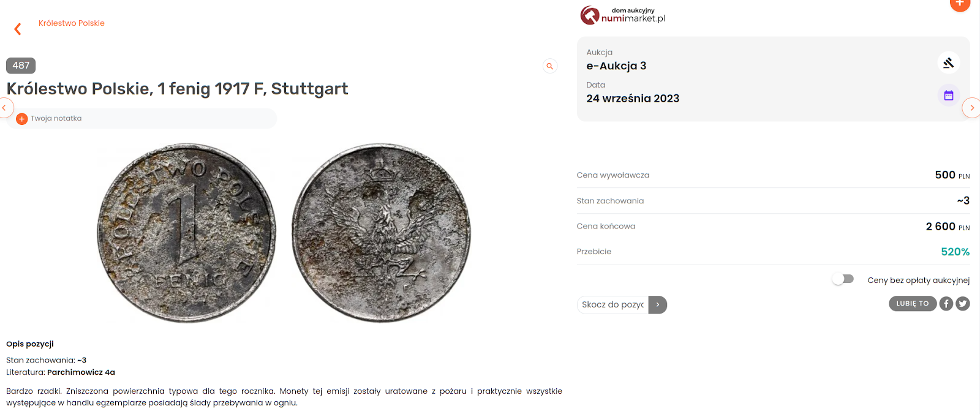Select the e-Aukcja 3 auction title

coord(616,66)
